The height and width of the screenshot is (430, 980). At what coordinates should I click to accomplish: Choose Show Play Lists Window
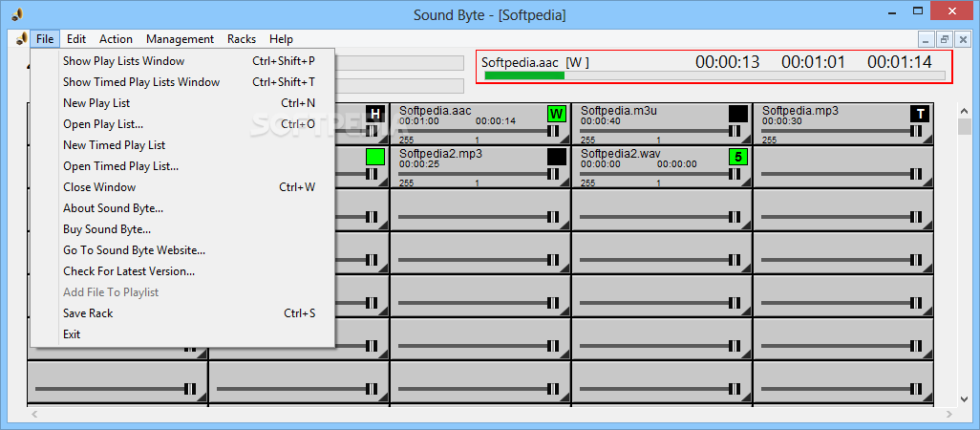[x=182, y=61]
